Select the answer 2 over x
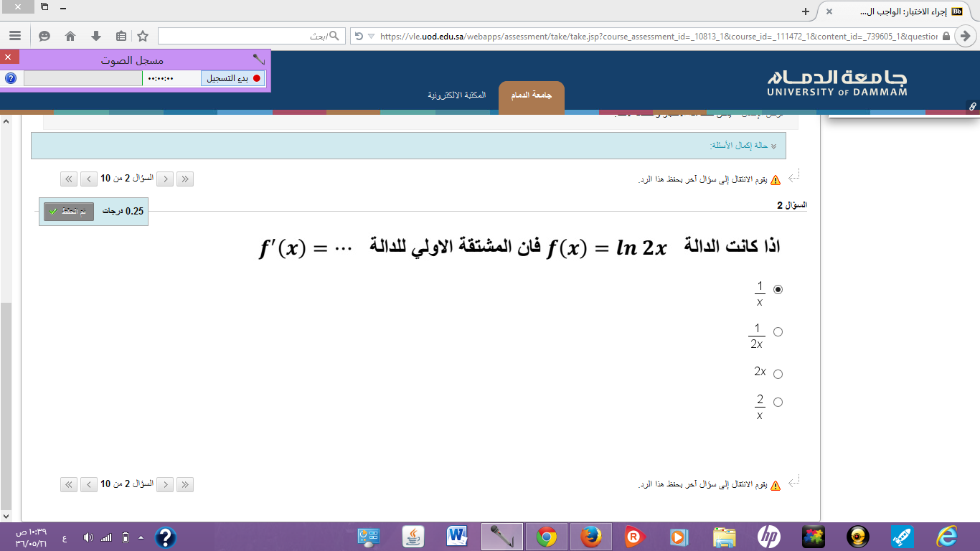980x551 pixels. point(778,402)
